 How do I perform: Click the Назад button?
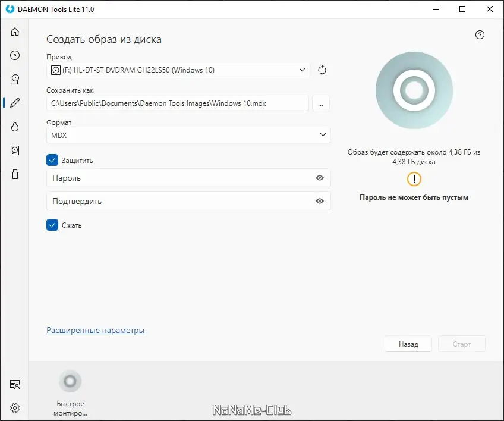(408, 344)
